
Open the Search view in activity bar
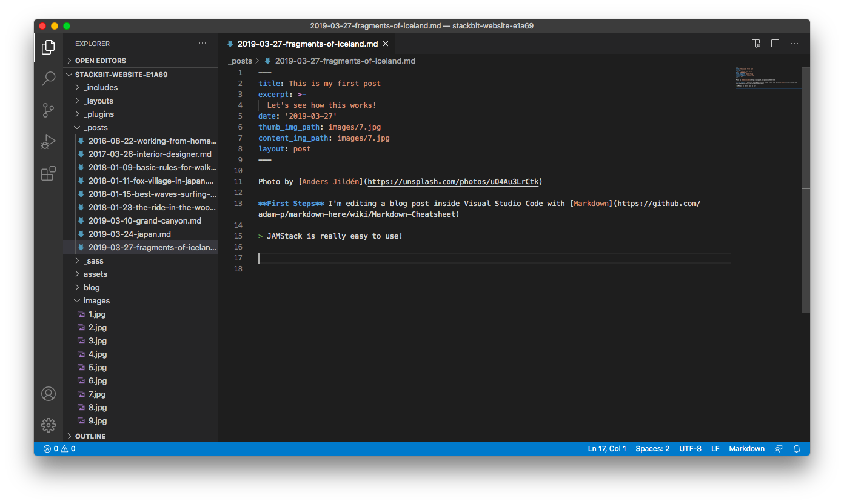(x=49, y=78)
